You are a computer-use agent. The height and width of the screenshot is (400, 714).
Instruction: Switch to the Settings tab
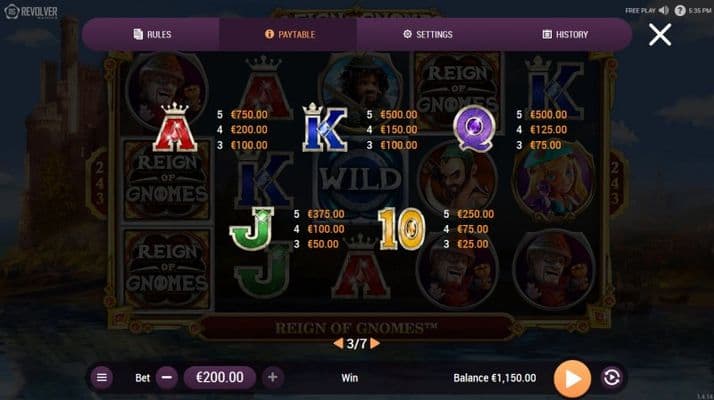click(x=427, y=34)
